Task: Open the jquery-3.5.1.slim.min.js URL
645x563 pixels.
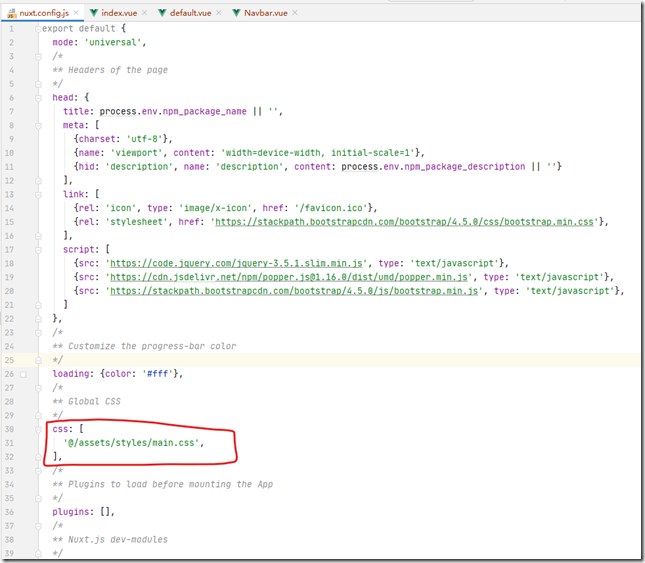Action: click(x=237, y=264)
